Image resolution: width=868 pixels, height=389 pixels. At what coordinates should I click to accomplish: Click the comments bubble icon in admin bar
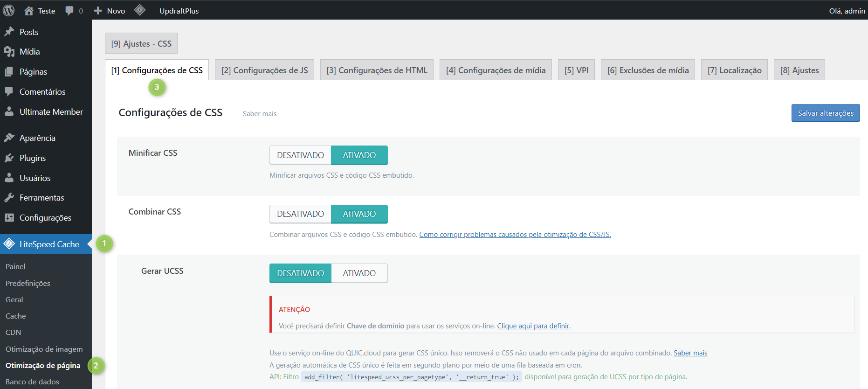(69, 11)
